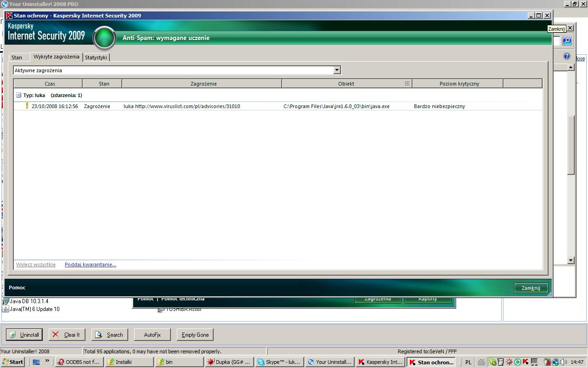This screenshot has height=368, width=588.
Task: Click the Show Desktop quick launch icon
Action: (36, 362)
